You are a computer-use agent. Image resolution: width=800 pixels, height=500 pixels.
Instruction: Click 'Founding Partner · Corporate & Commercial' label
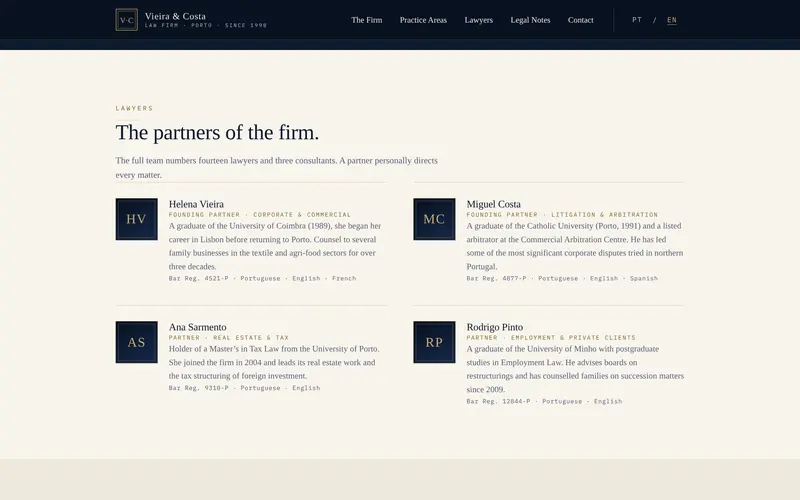(x=260, y=215)
